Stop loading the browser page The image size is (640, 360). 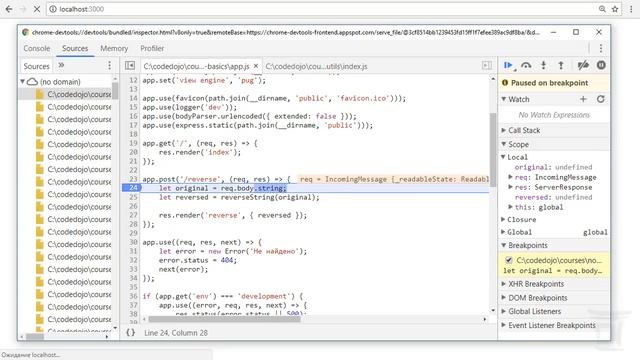tap(37, 9)
